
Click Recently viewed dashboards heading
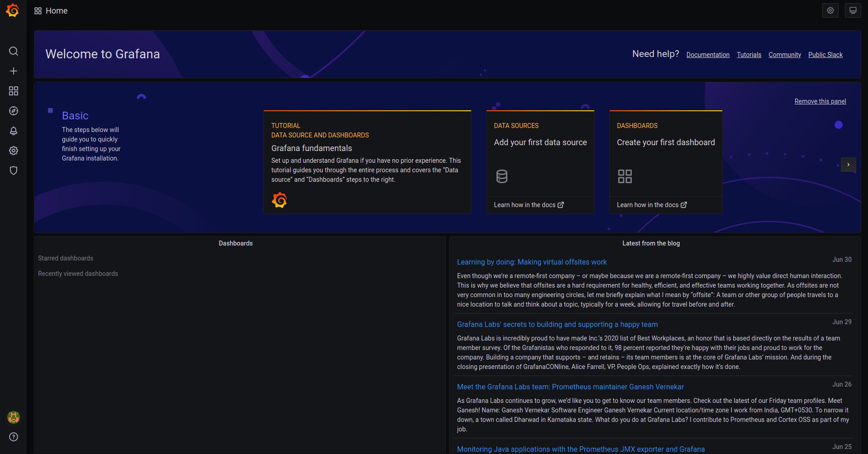(78, 274)
